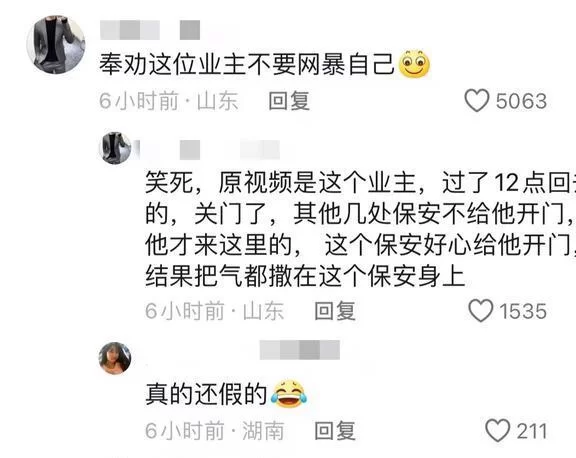This screenshot has height=458, width=576.
Task: Reply to the 奉劝这位业主 comment
Action: click(x=289, y=101)
